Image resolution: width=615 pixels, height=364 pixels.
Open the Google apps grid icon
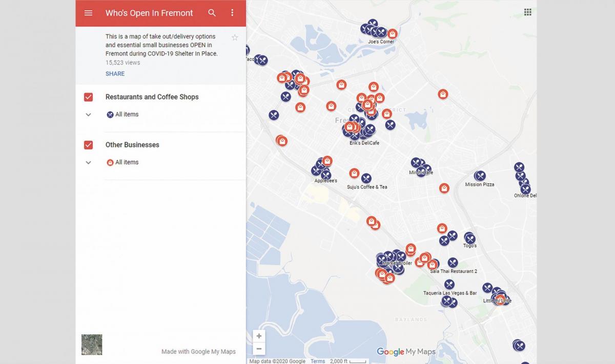(x=527, y=12)
